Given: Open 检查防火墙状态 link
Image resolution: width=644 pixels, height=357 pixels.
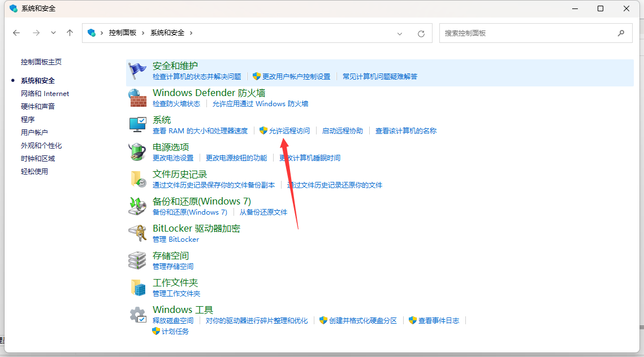Looking at the screenshot, I should [176, 104].
